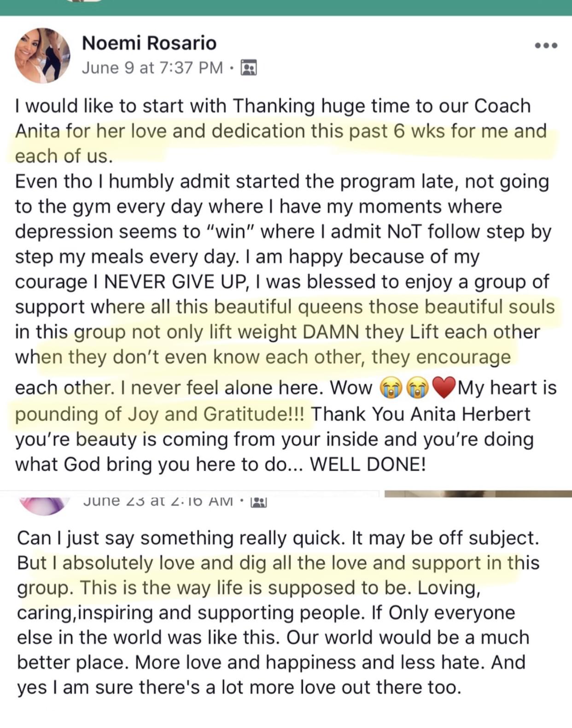Image resolution: width=572 pixels, height=728 pixels.
Task: Open the June 9 at 7:37 PM timestamp
Action: (x=152, y=68)
